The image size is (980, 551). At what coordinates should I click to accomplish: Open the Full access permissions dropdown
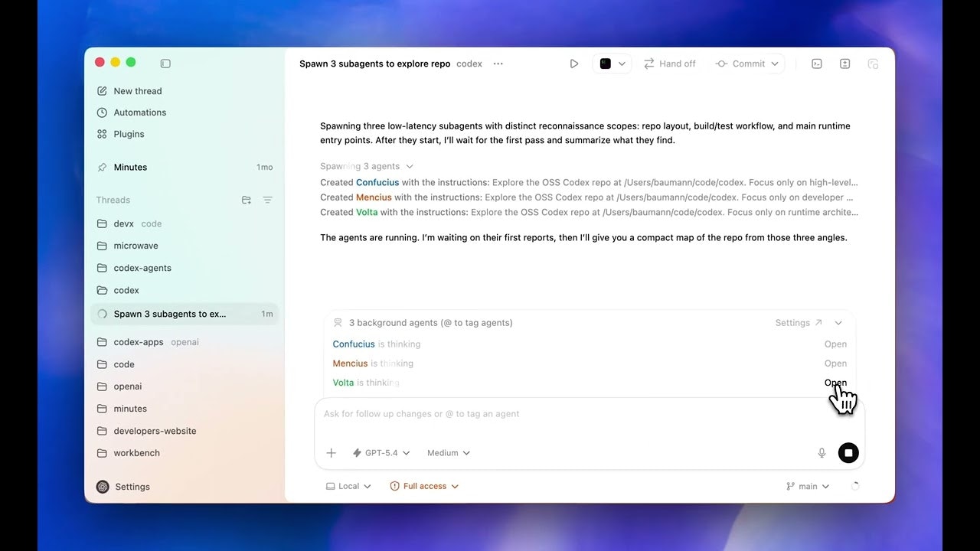pyautogui.click(x=424, y=486)
